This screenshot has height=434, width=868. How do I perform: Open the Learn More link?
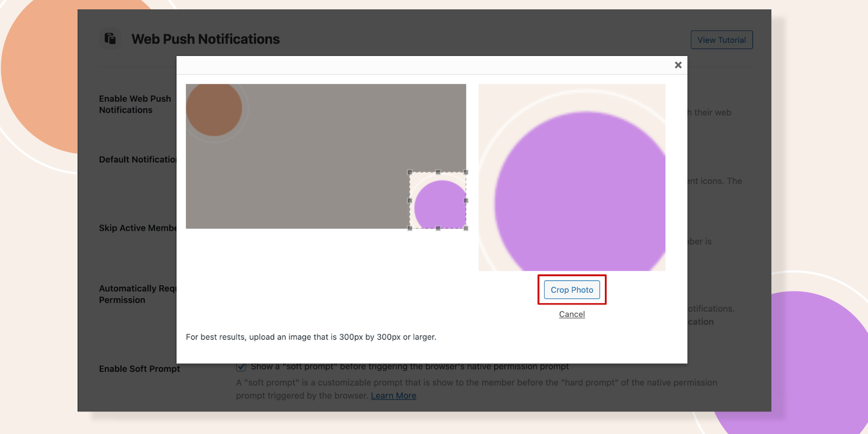393,396
